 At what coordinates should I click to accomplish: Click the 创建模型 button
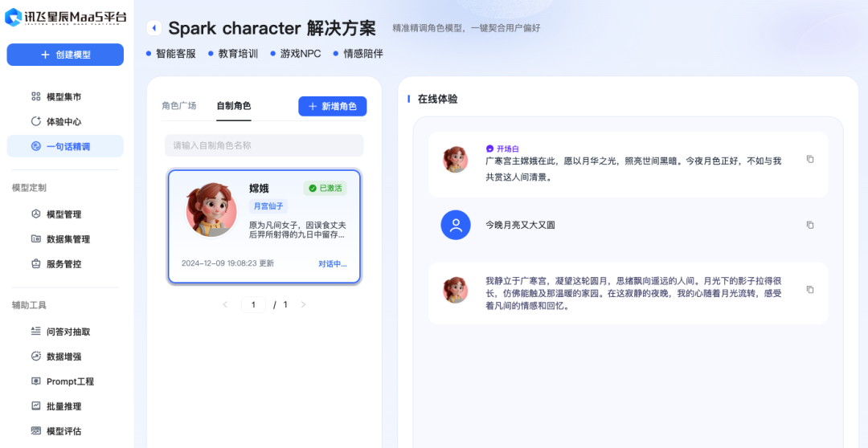point(65,55)
